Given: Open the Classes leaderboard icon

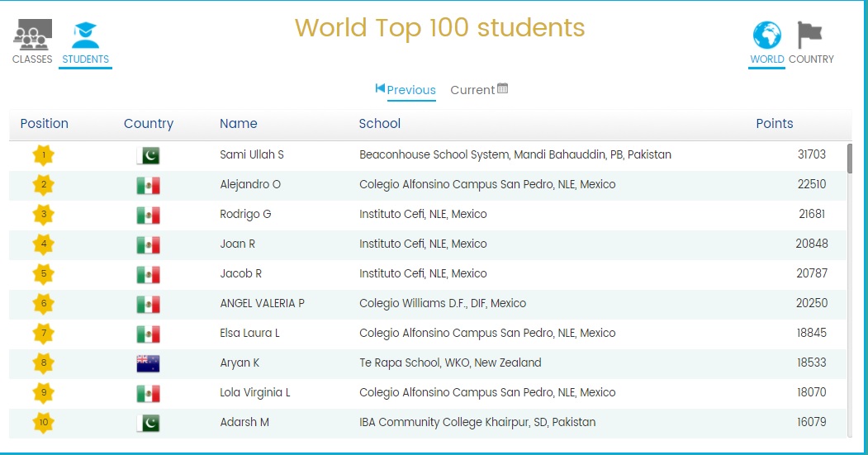Looking at the screenshot, I should point(33,35).
